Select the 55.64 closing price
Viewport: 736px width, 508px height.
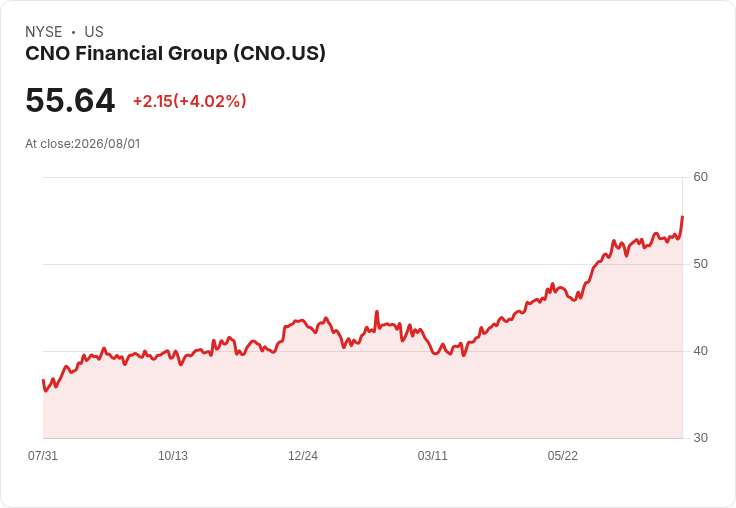click(70, 100)
